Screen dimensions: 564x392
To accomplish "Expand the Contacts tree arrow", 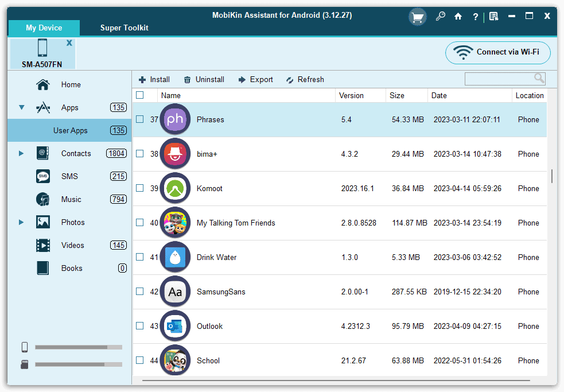I will tap(21, 153).
